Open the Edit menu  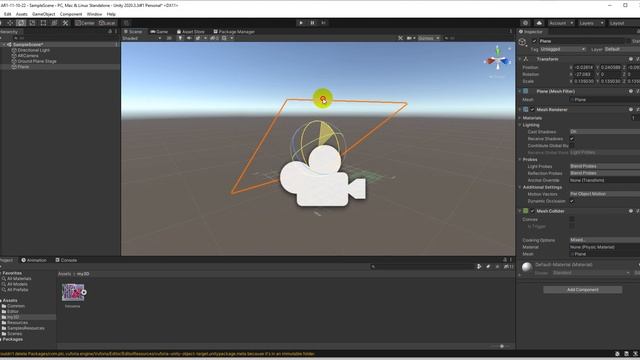(7, 14)
